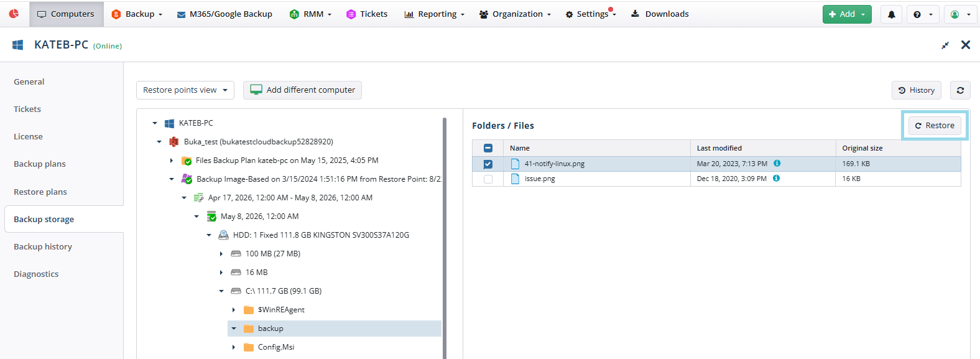The image size is (980, 359).
Task: Uncheck the 41-notify-linux.png checkbox
Action: [x=488, y=164]
